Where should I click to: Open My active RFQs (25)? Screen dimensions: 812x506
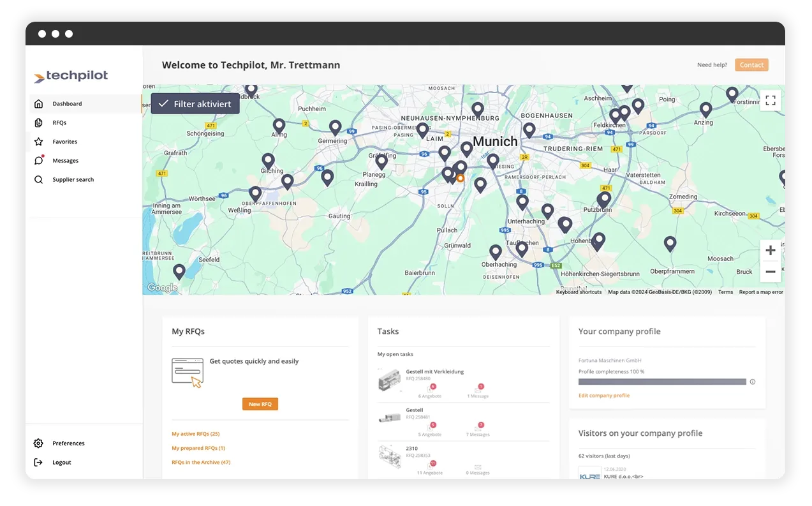tap(196, 434)
